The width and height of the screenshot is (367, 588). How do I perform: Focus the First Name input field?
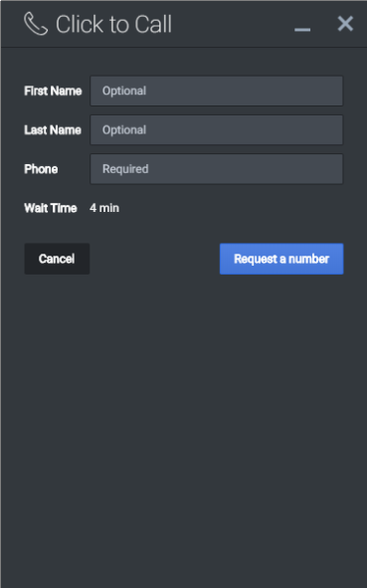217,91
